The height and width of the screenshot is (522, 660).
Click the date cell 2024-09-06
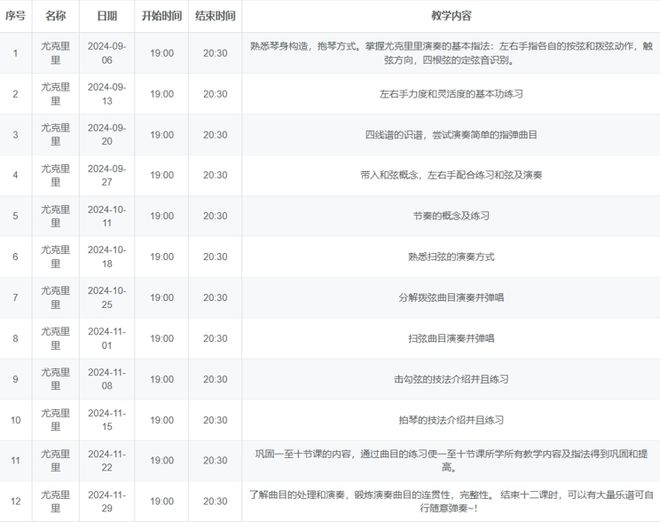point(106,52)
